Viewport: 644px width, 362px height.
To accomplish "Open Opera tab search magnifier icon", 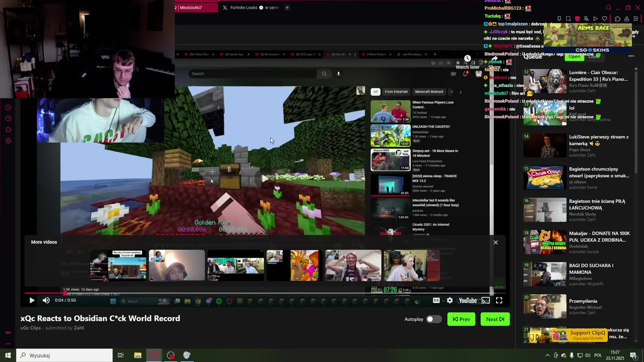I will pos(608,8).
